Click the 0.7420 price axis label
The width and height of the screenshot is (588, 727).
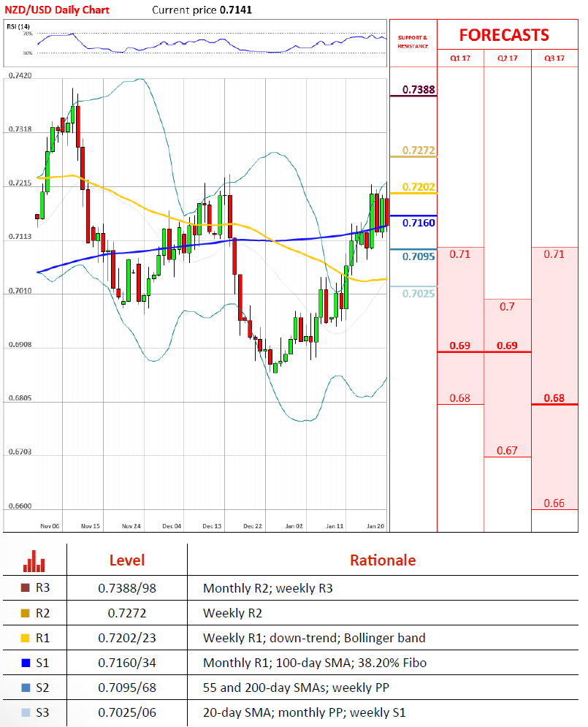click(20, 75)
